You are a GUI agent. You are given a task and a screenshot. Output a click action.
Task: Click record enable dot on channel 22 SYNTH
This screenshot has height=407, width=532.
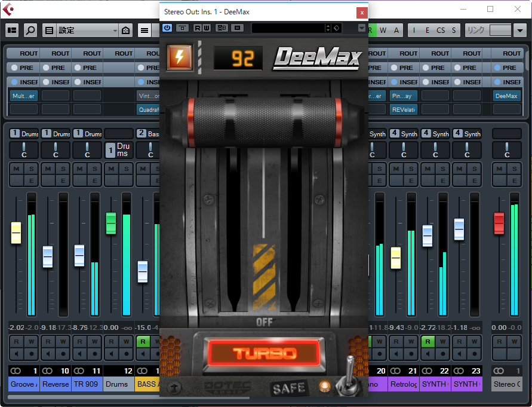[x=443, y=354]
